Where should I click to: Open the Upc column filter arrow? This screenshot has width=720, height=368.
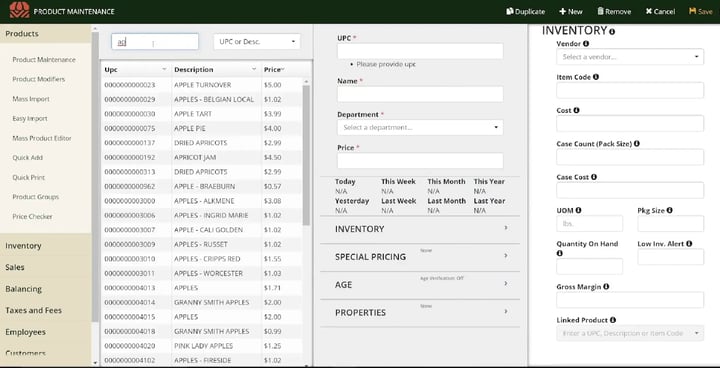tap(164, 69)
